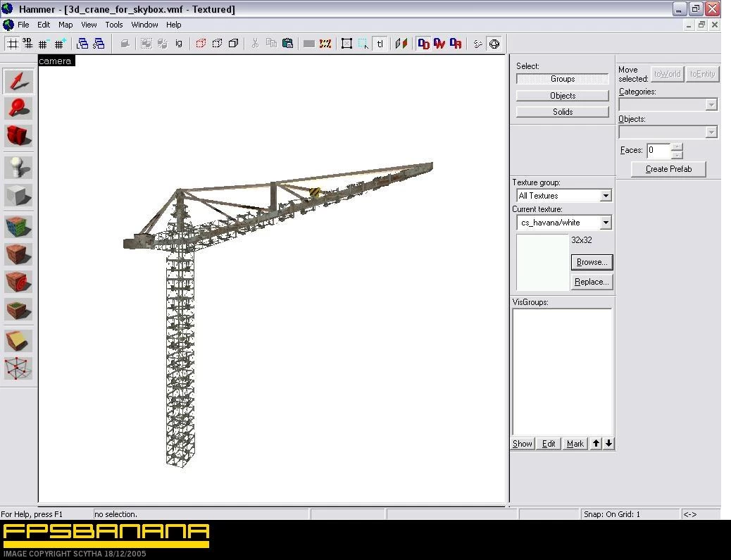This screenshot has height=560, width=731.
Task: Toggle the 2D grid display icon
Action: (x=13, y=44)
